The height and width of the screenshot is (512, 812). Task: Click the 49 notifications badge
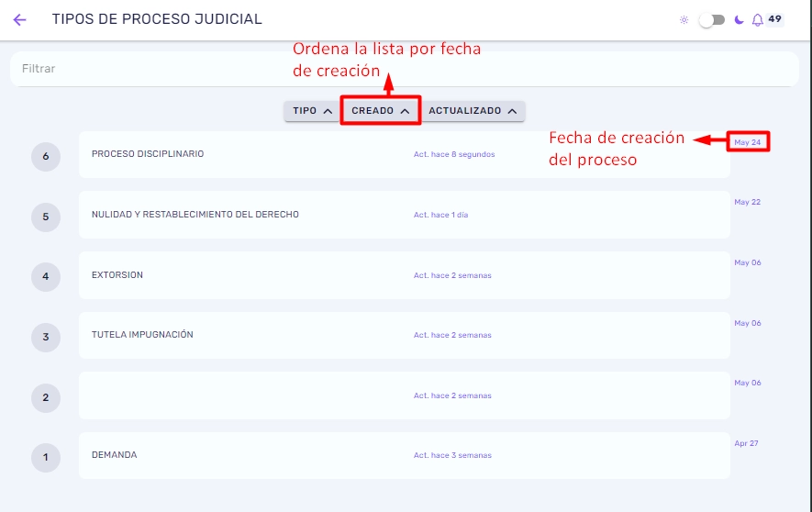[x=774, y=19]
